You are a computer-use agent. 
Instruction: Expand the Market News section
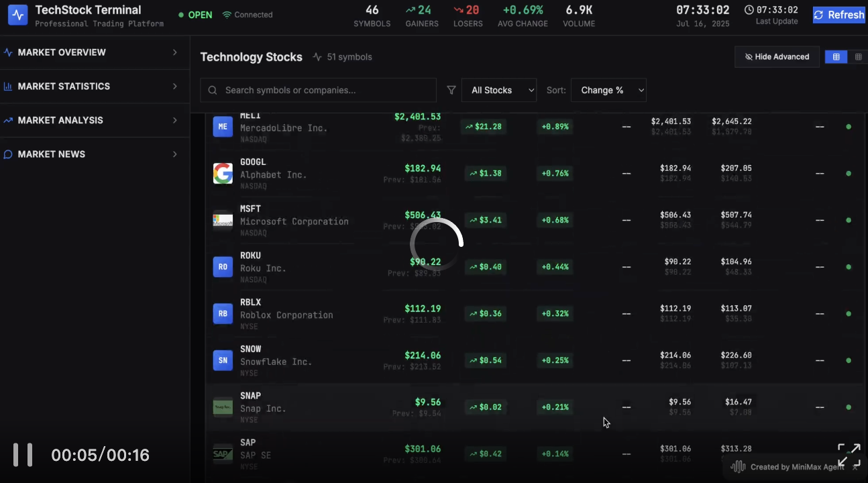click(95, 154)
